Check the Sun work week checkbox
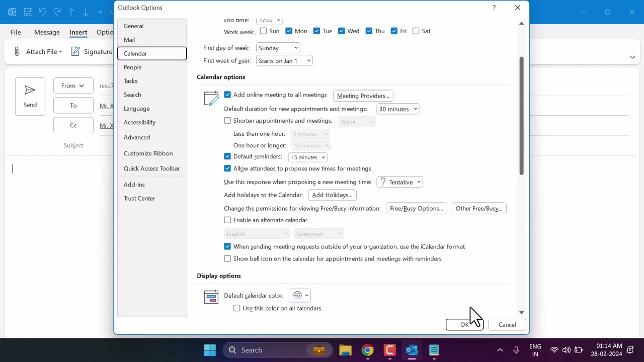644x362 pixels. click(263, 31)
